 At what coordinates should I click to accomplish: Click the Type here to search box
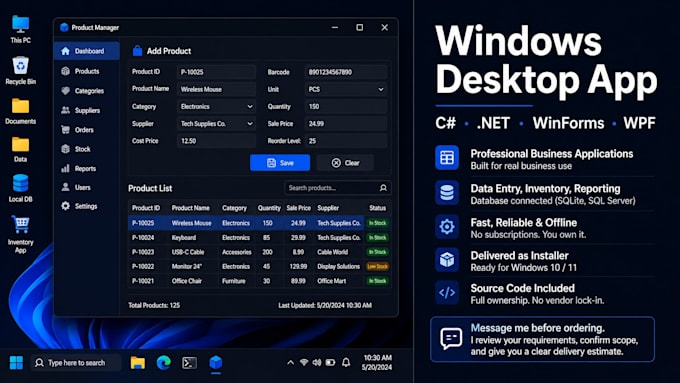coord(76,363)
